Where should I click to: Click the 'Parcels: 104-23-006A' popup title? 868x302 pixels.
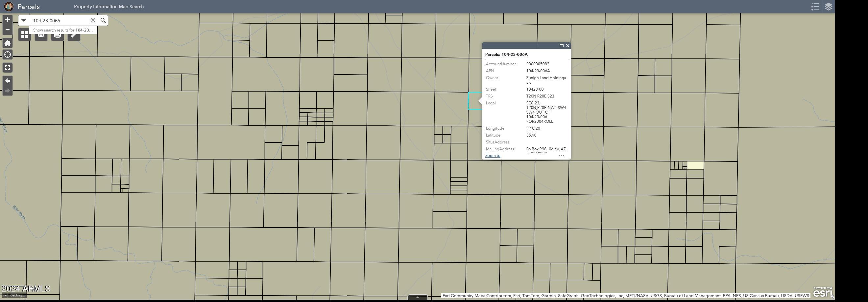coord(506,54)
